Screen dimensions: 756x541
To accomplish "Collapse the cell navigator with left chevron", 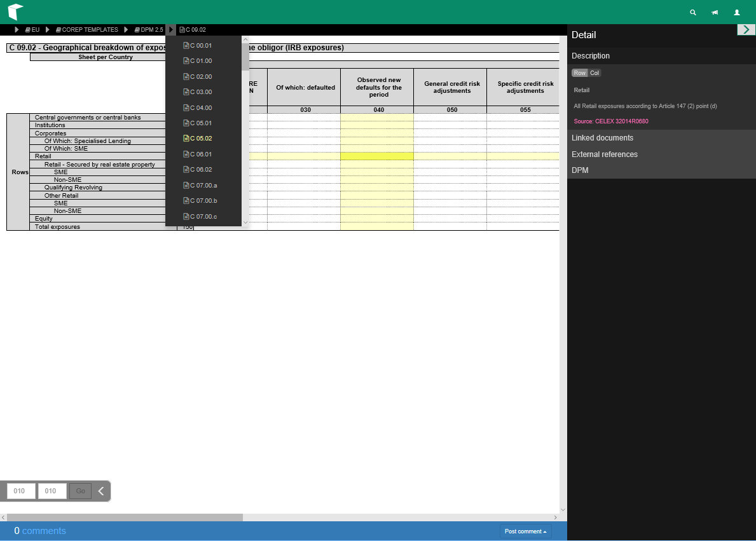I will (x=101, y=491).
